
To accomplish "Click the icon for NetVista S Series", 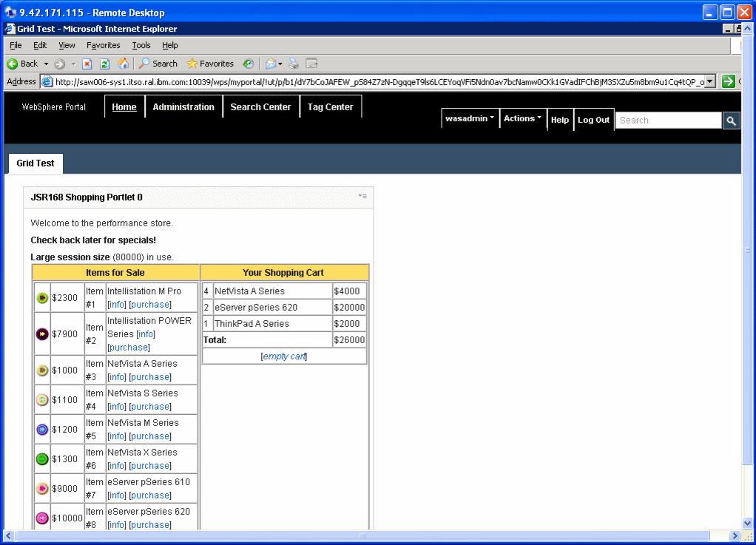I will (x=42, y=400).
